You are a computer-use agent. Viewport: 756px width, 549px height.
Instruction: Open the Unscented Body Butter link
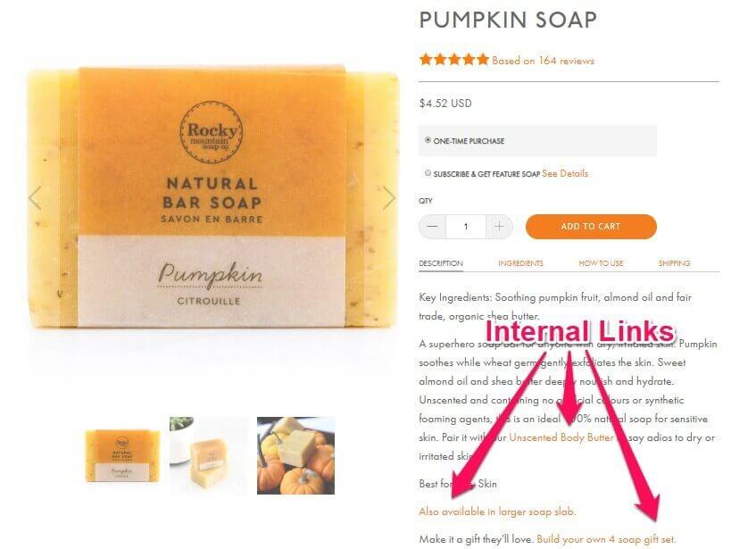[x=561, y=437]
